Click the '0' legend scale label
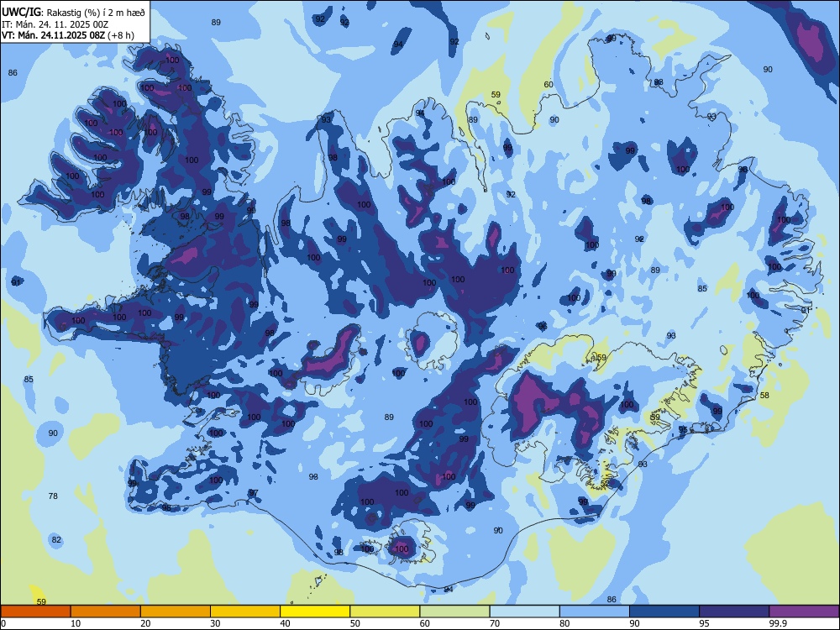This screenshot has width=840, height=630. (x=3, y=623)
